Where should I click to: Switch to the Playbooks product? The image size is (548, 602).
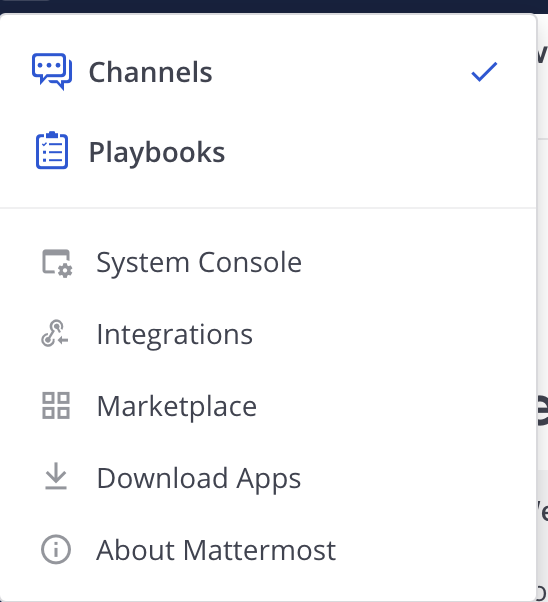tap(268, 152)
